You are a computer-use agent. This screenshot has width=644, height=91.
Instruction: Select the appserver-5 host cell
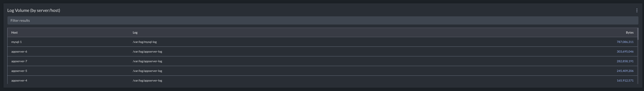[19, 71]
